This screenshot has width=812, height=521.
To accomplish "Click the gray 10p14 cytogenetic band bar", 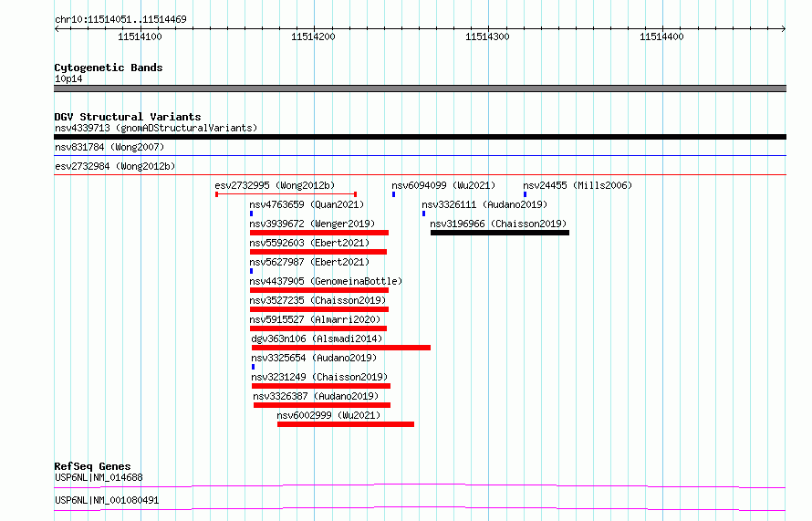I will tap(420, 89).
